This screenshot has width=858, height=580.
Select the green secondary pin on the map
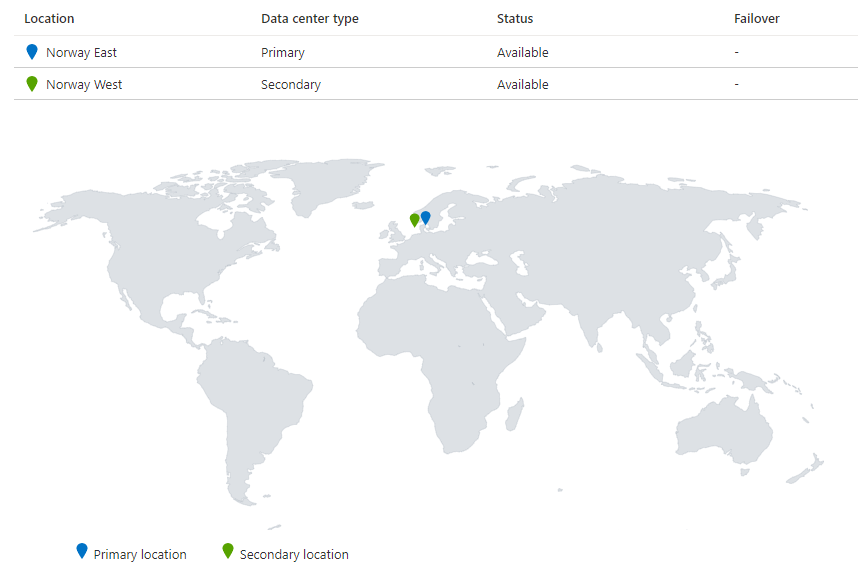[x=415, y=220]
